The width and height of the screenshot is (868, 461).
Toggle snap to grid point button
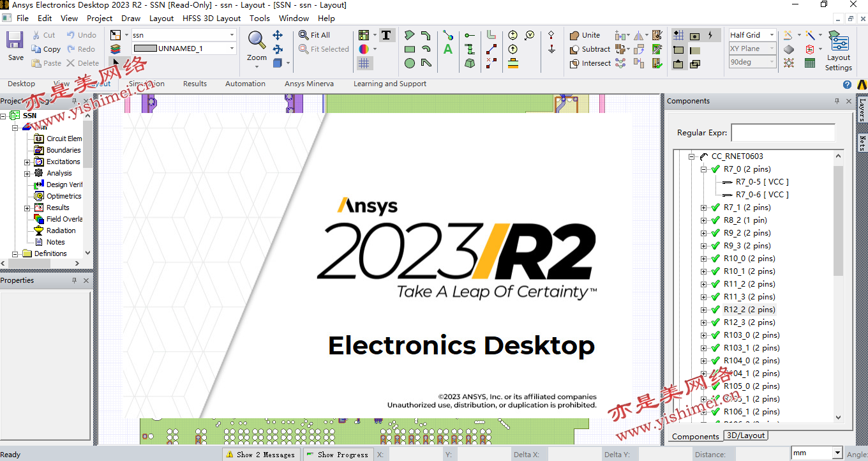tap(678, 35)
